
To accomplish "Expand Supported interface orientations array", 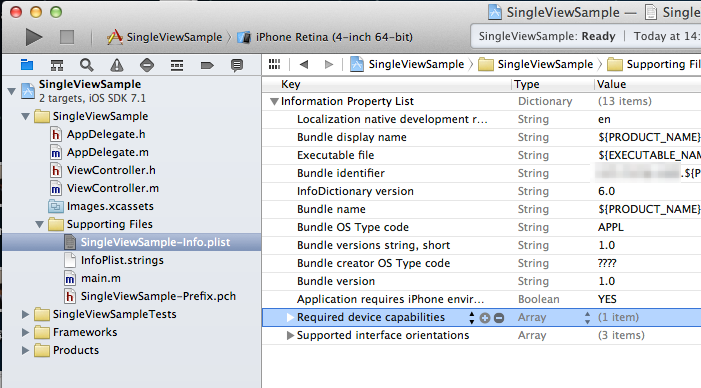I will [x=290, y=335].
